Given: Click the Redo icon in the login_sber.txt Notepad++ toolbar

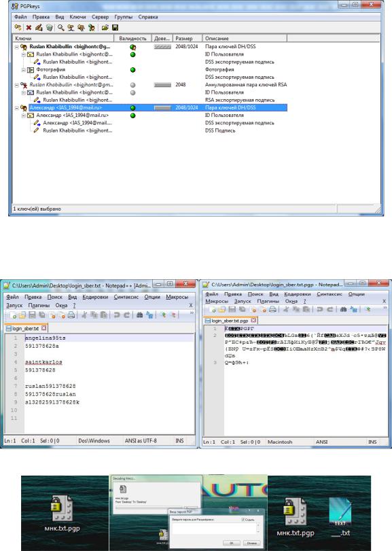Looking at the screenshot, I should [127, 315].
